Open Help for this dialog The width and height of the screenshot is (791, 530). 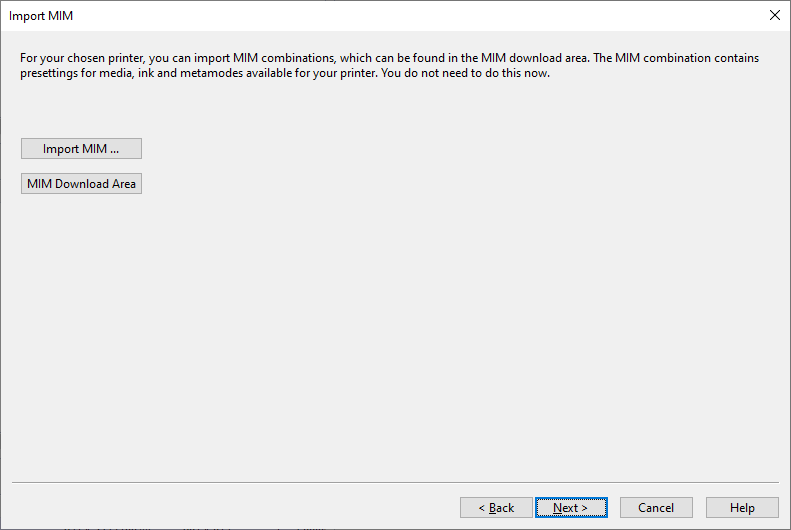[x=742, y=508]
